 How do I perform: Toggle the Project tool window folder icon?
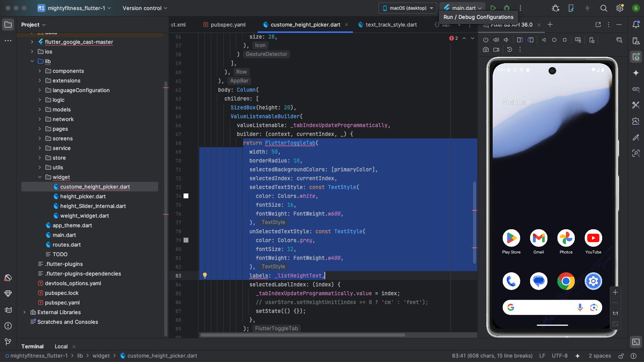tap(8, 25)
